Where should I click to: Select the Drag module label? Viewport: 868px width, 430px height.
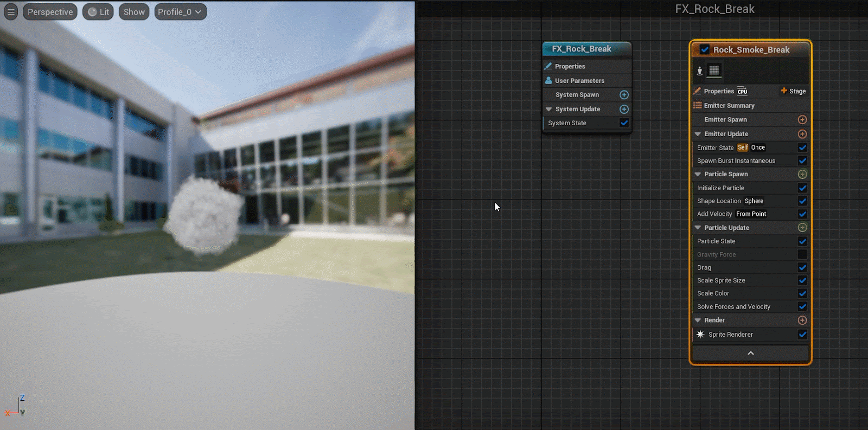[x=704, y=267]
